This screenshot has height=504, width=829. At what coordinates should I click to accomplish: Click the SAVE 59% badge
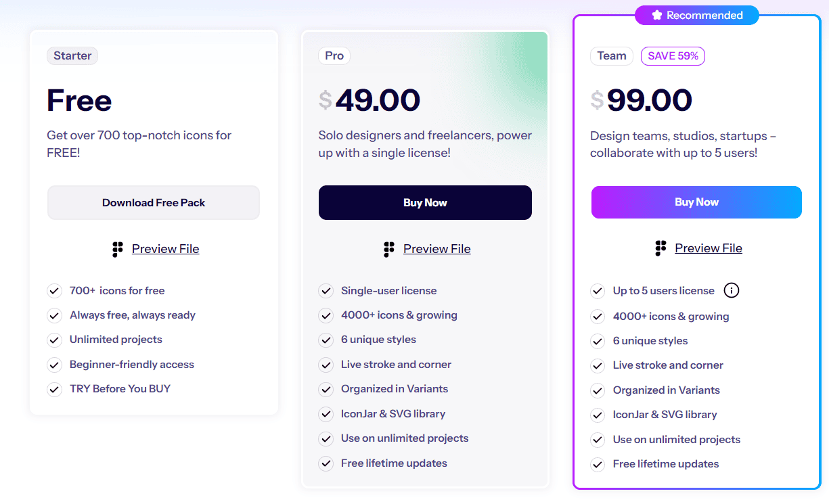[x=673, y=56]
